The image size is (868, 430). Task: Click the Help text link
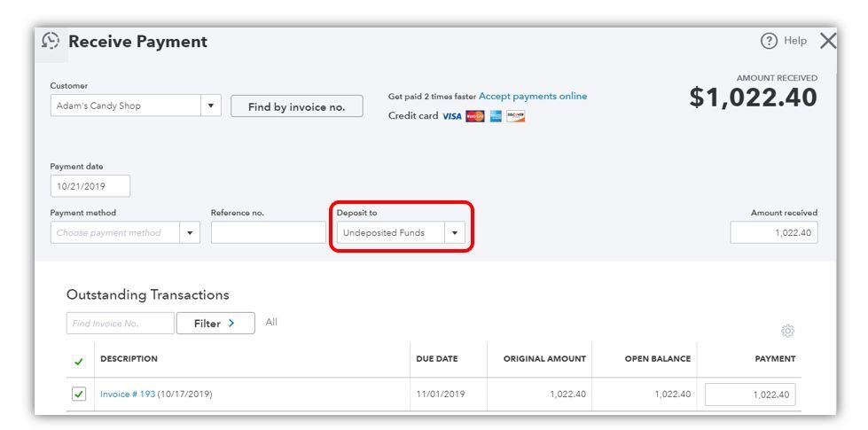[x=795, y=41]
